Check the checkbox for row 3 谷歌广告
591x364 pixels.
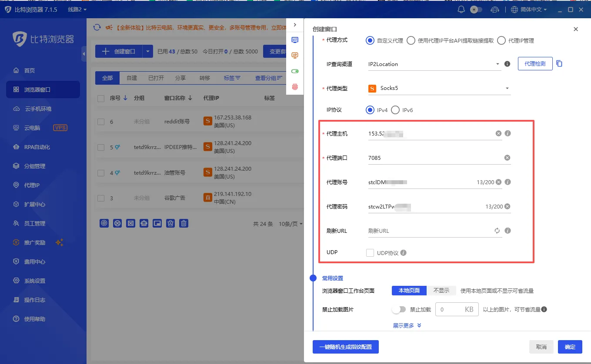[101, 198]
